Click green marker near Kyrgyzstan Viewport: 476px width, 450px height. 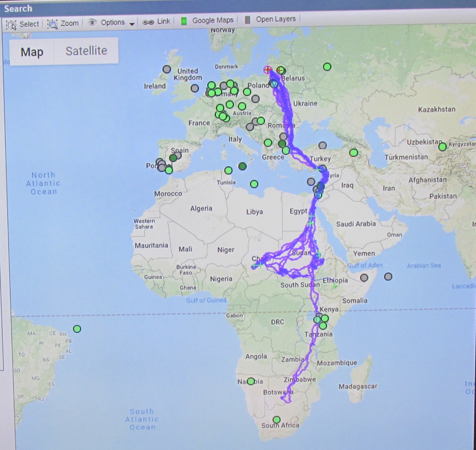443,147
